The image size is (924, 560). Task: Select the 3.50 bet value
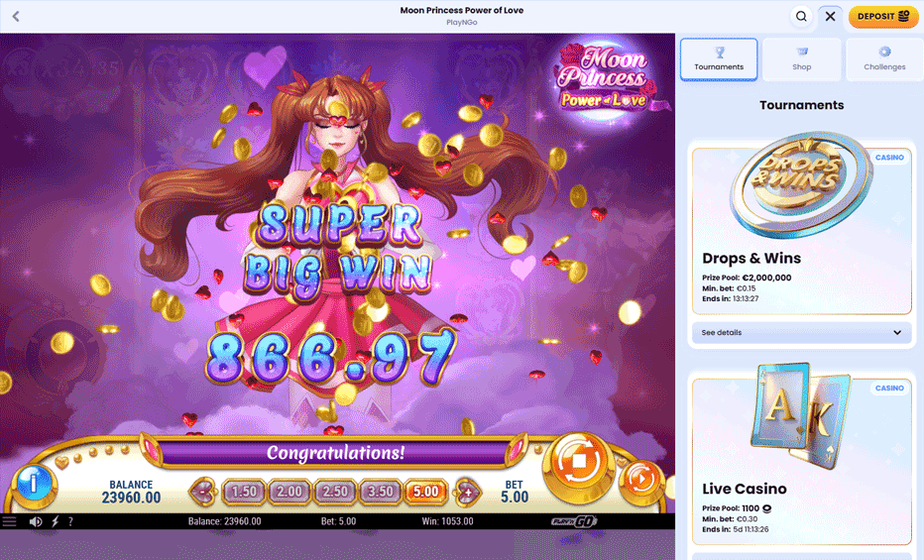380,492
